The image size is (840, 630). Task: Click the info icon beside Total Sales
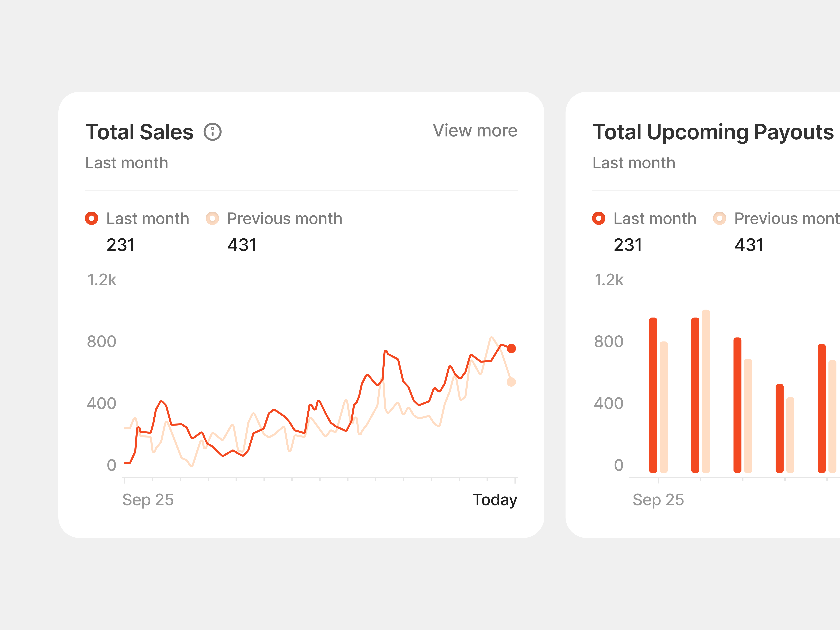(x=212, y=132)
